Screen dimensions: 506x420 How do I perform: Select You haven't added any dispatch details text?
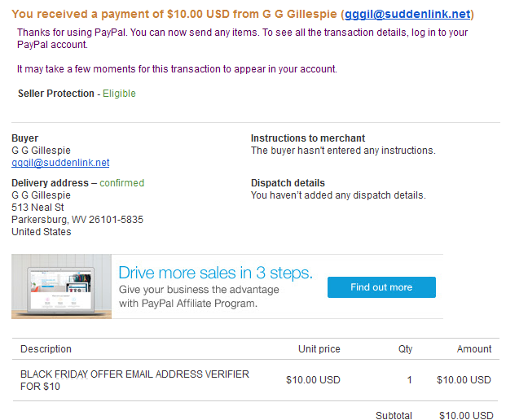338,195
